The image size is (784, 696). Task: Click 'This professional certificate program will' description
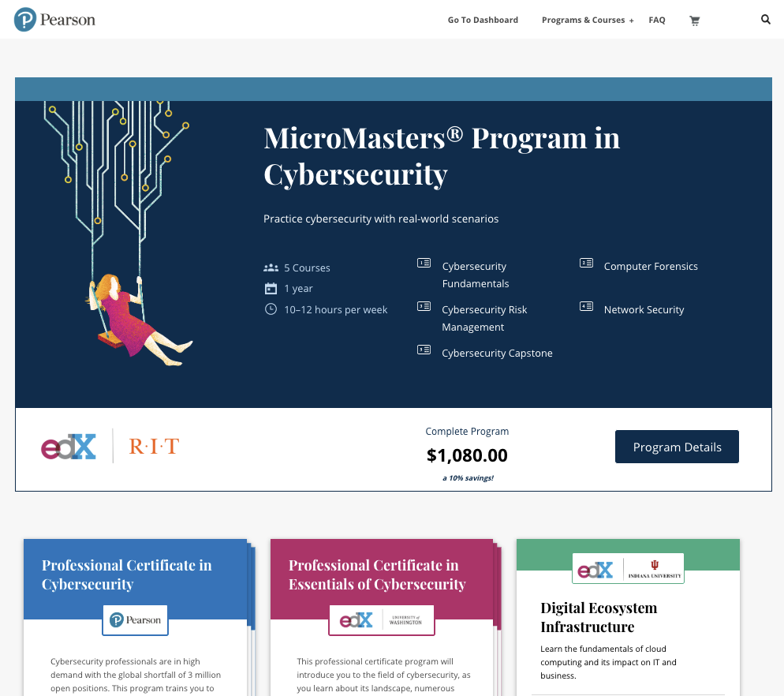pos(383,675)
